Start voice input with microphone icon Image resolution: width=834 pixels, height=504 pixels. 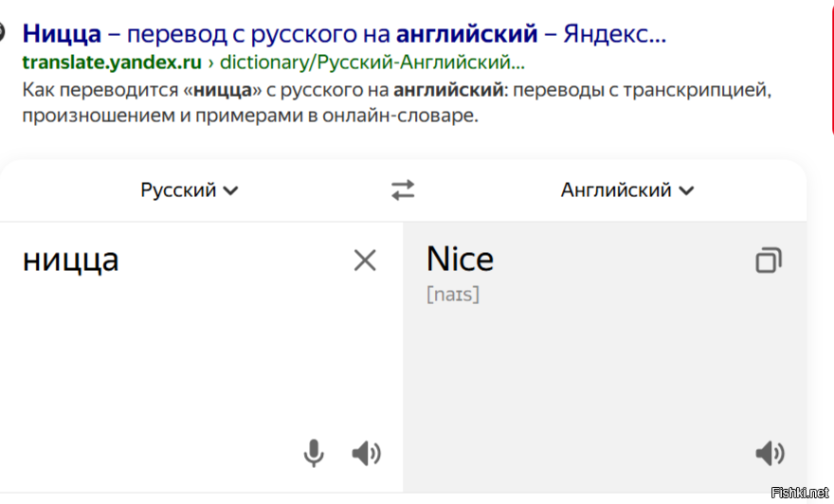tap(314, 453)
